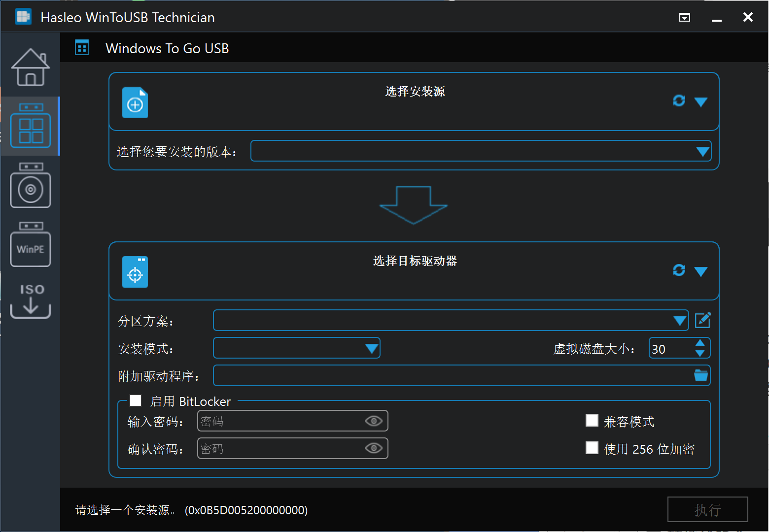Click the 选择目标驱动器 heading text
Image resolution: width=769 pixels, height=532 pixels.
(415, 261)
